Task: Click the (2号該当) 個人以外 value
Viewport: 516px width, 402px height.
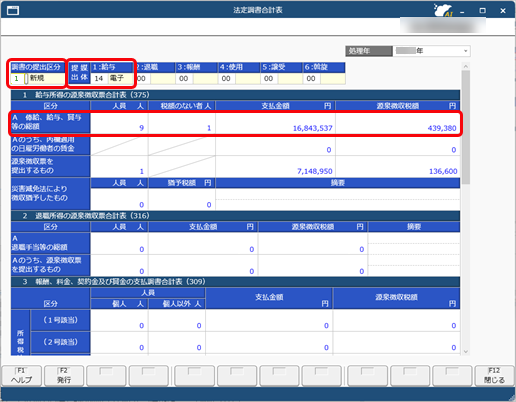Action: pos(199,348)
